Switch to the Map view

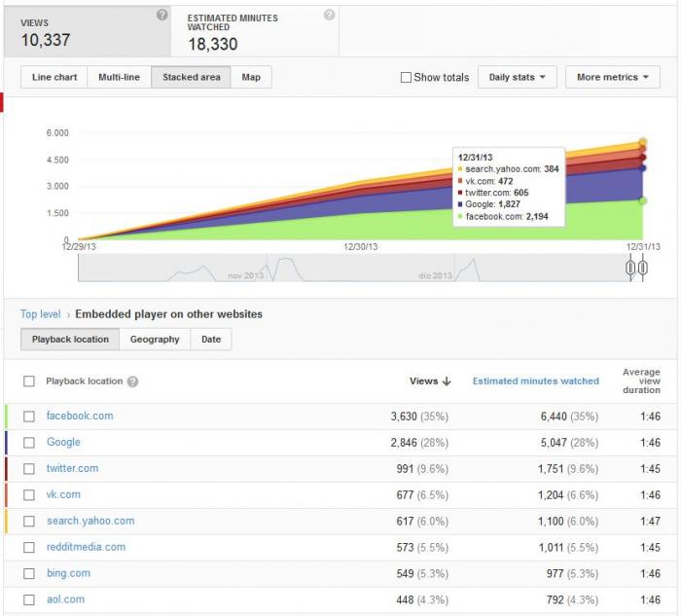click(251, 77)
